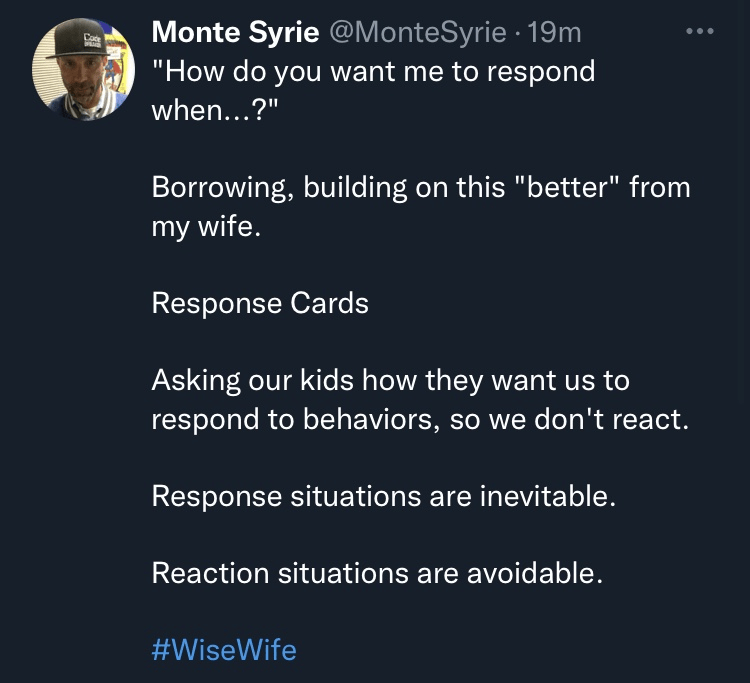Screen dimensions: 750x683
Task: Click Monte Syrie's round profile photo
Action: (x=83, y=69)
